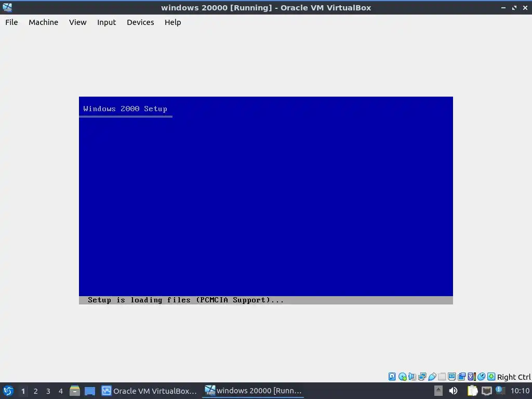Click the audio status indicator
The image size is (532, 399).
click(412, 377)
